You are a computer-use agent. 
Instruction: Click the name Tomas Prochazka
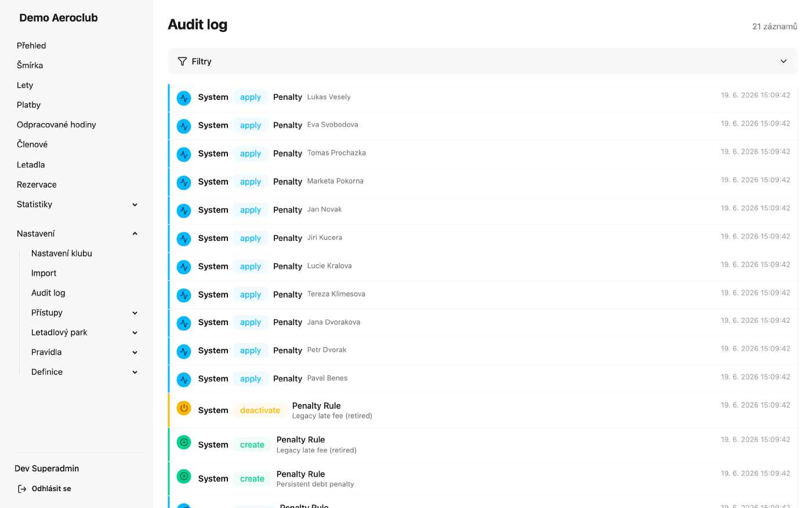pos(336,153)
